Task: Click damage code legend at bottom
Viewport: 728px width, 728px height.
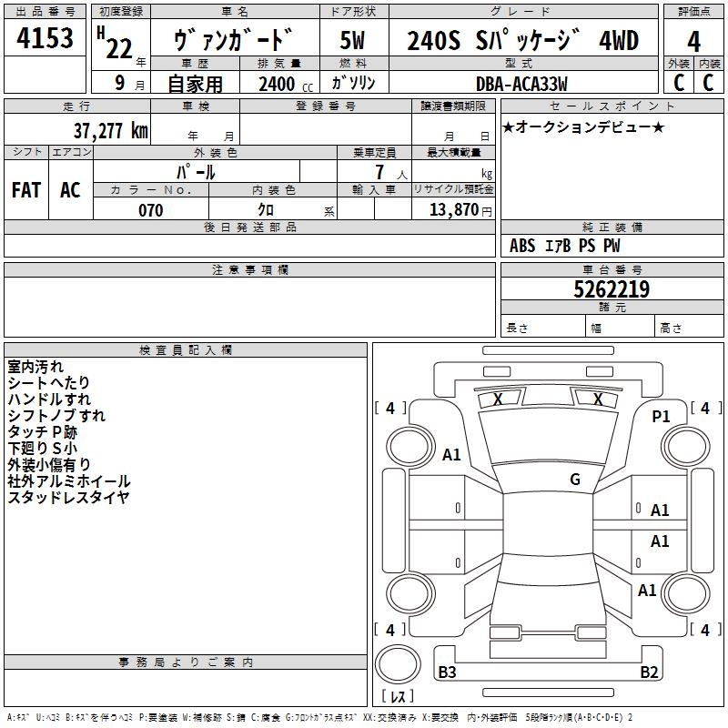Action: (320, 717)
